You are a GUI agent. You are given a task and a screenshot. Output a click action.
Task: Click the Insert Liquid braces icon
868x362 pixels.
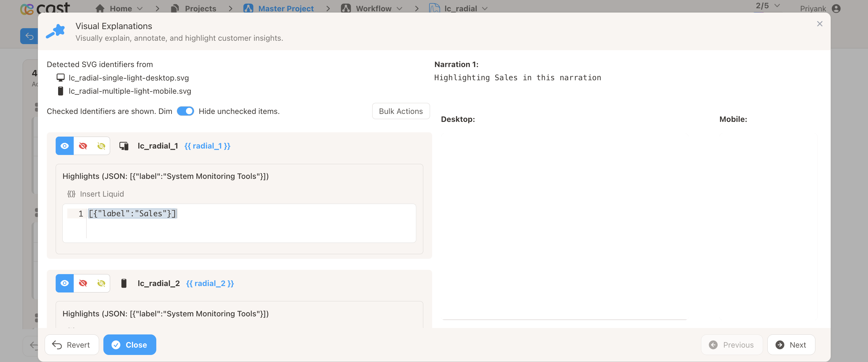click(x=71, y=194)
